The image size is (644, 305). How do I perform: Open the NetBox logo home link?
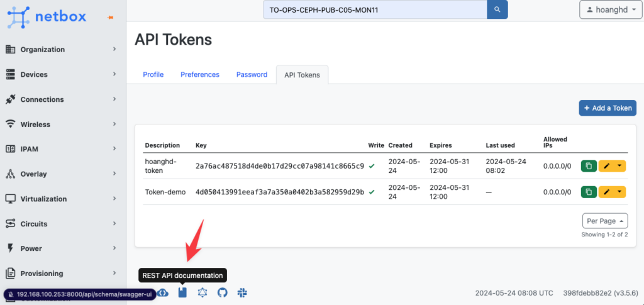[47, 17]
